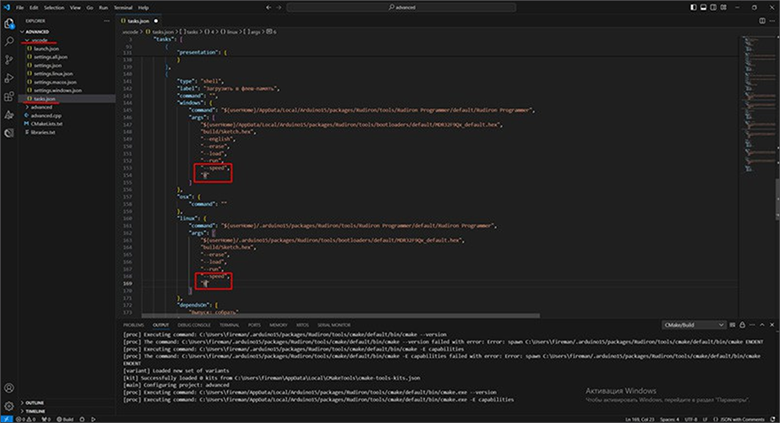Switch to the SERIAL MONITOR tab
Image resolution: width=780 pixels, height=423 pixels.
click(334, 325)
